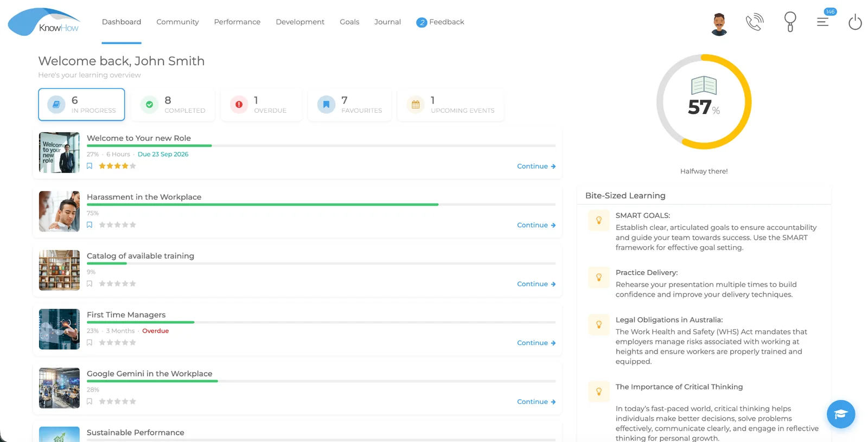Open First Time Managers thumbnail
868x442 pixels.
click(59, 329)
